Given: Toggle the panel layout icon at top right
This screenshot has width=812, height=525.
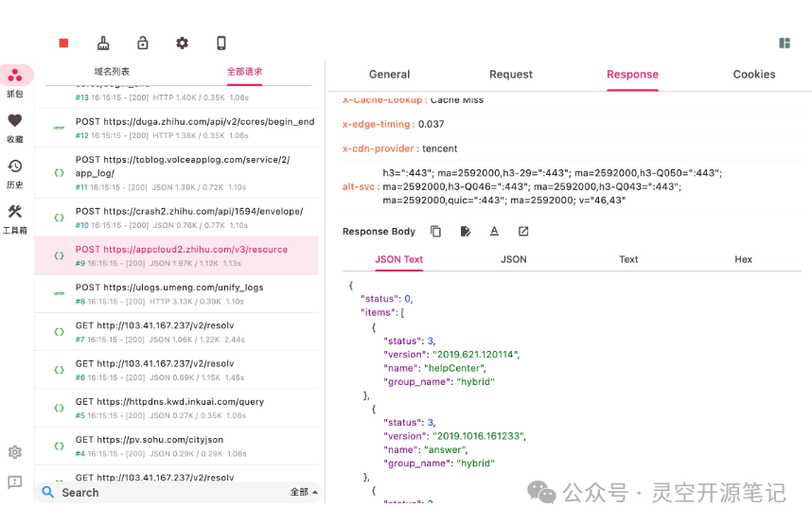Looking at the screenshot, I should pyautogui.click(x=785, y=43).
